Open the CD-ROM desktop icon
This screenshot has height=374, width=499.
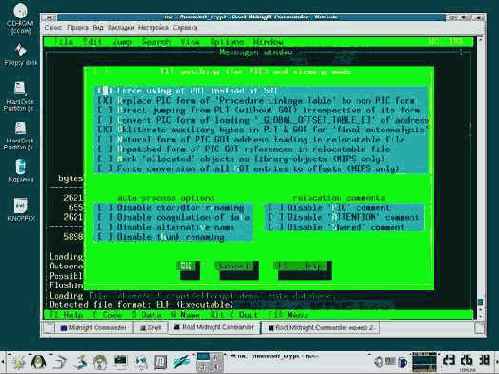(20, 18)
